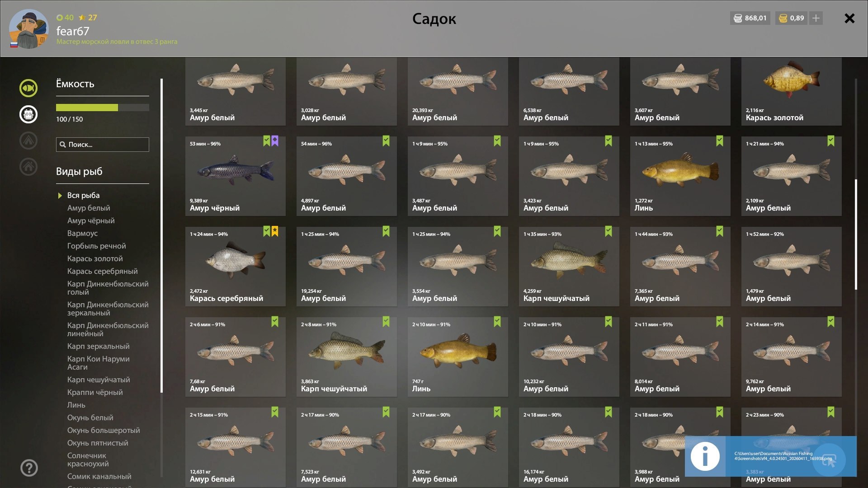Expand the Вся рыба filter arrow
868x488 pixels.
point(60,196)
